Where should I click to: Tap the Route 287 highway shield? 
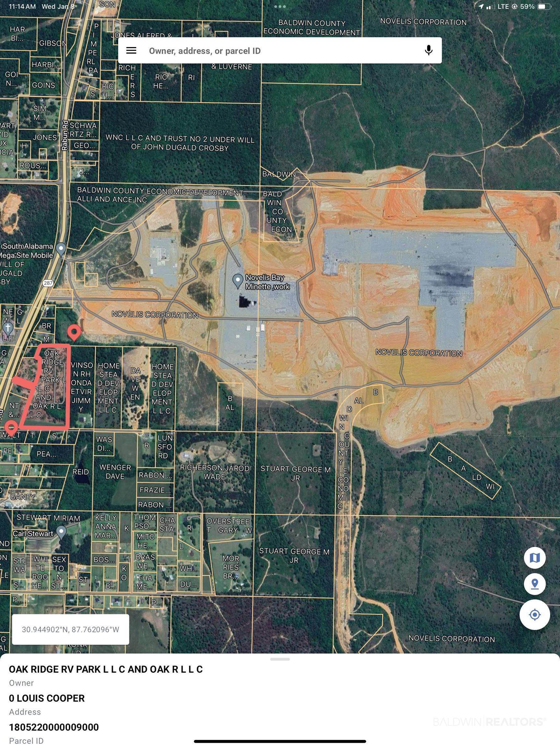48,283
